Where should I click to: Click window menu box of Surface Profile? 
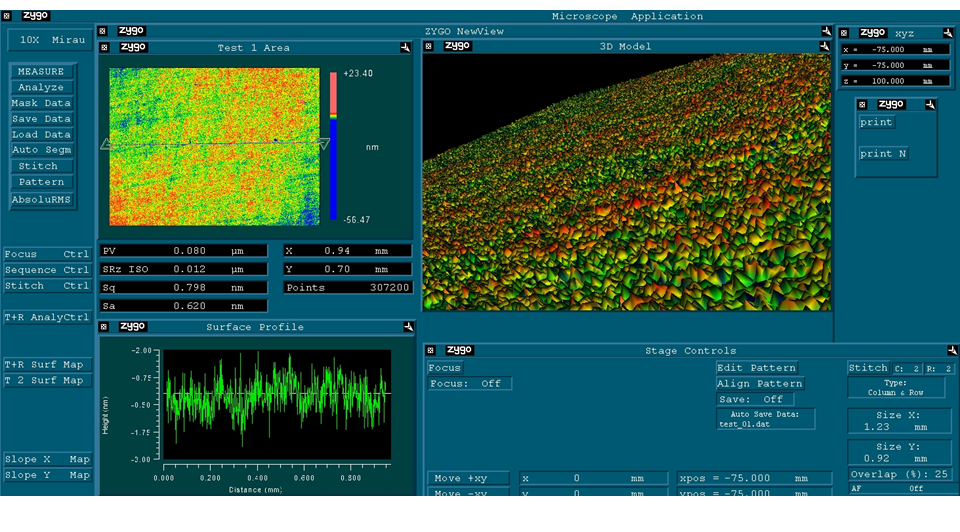104,327
